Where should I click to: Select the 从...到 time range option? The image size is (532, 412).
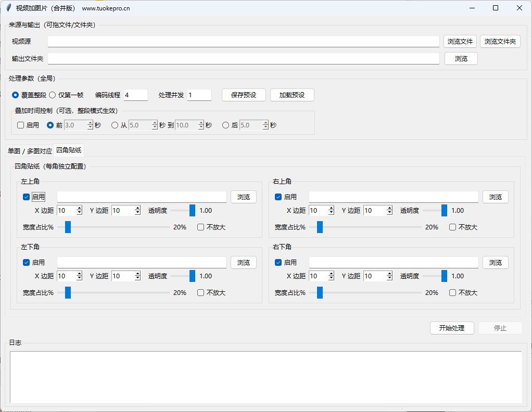[114, 125]
